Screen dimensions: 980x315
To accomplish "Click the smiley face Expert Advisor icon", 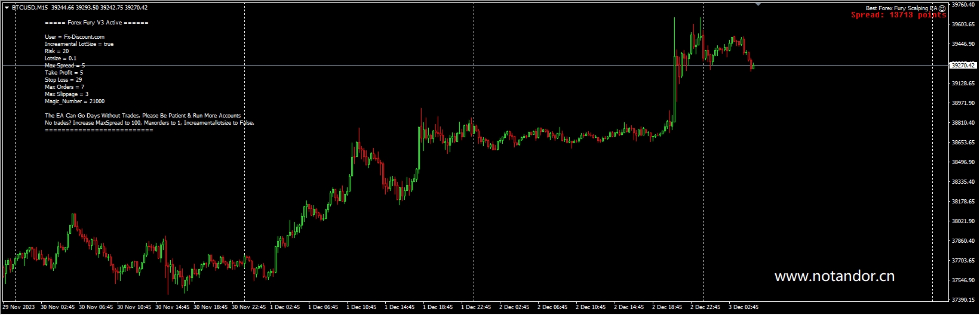I will coord(942,8).
